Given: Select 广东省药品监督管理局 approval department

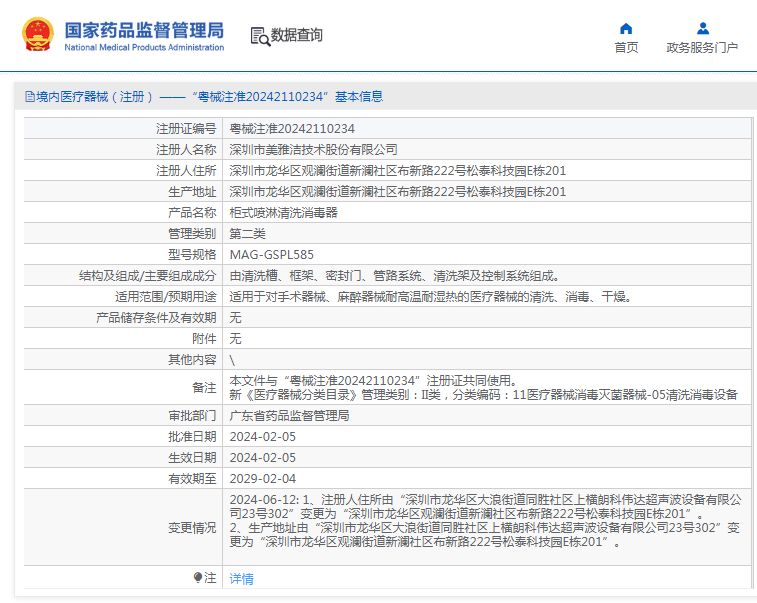Looking at the screenshot, I should pyautogui.click(x=289, y=416).
